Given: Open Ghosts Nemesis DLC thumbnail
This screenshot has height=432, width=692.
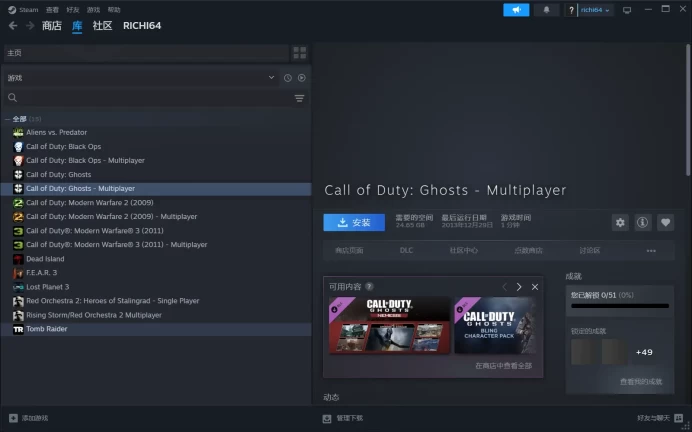Looking at the screenshot, I should (x=389, y=325).
